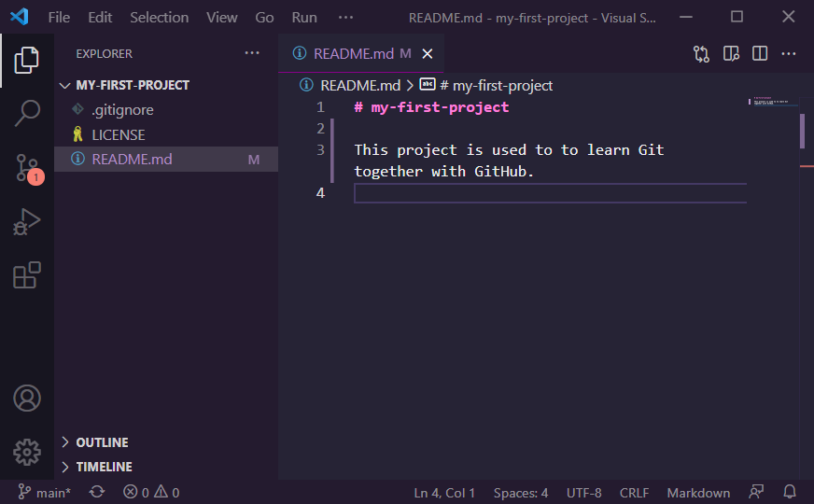Open the Run and Debug view

pos(27,222)
